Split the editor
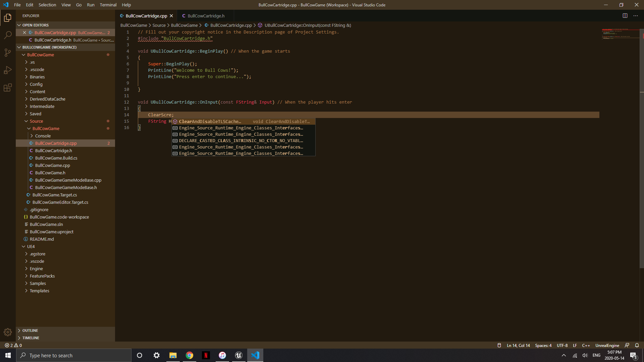 (625, 16)
